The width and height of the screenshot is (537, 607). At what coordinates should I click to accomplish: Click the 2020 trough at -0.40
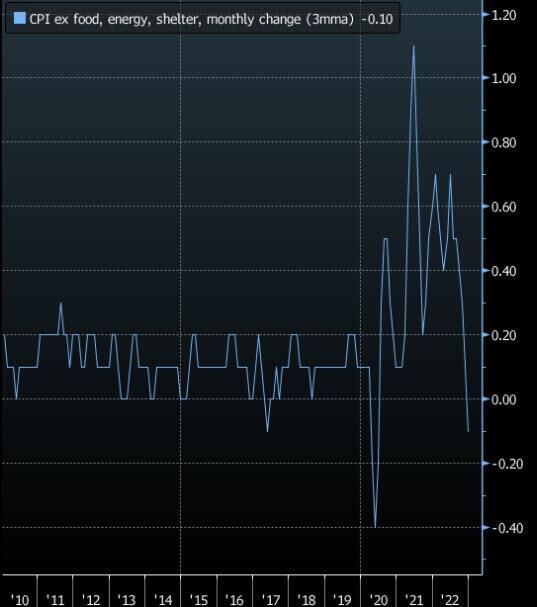pyautogui.click(x=375, y=527)
